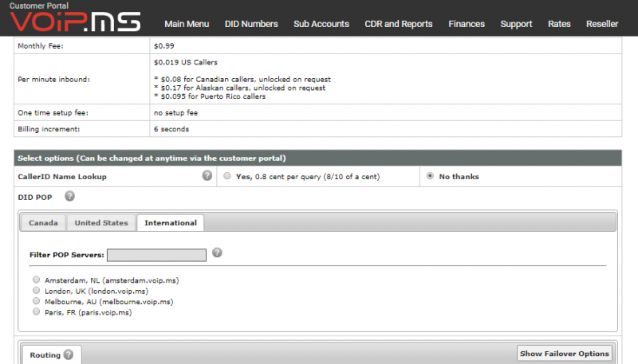
Task: Click 'Billing increment:' label
Action: tap(49, 129)
